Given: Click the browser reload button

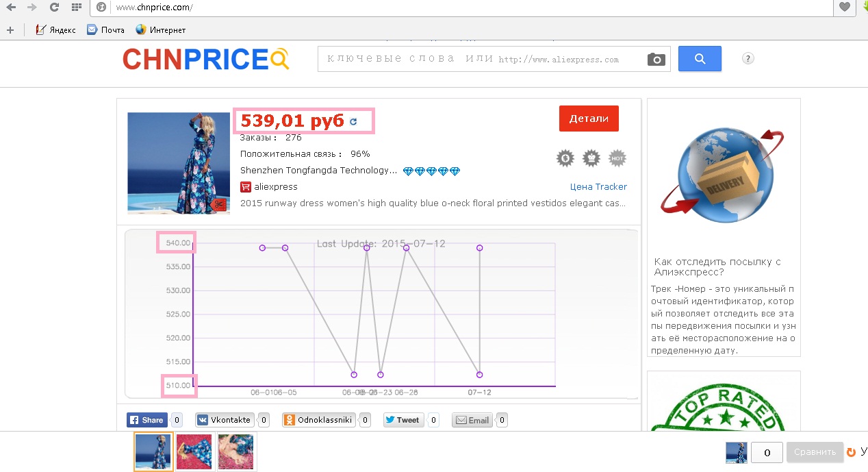Looking at the screenshot, I should [x=54, y=8].
